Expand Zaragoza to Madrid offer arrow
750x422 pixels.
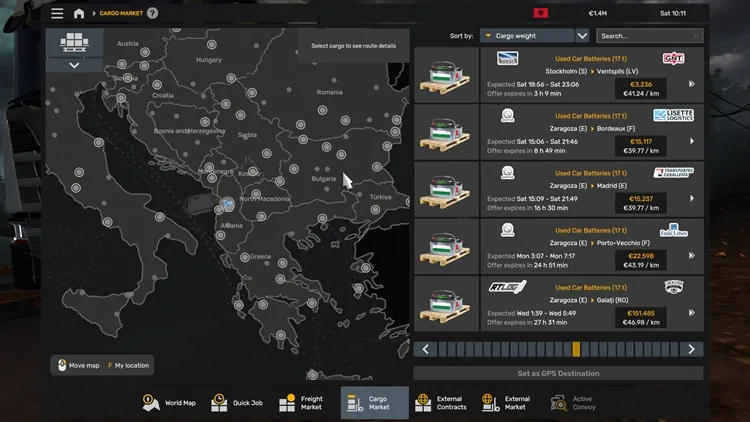692,198
